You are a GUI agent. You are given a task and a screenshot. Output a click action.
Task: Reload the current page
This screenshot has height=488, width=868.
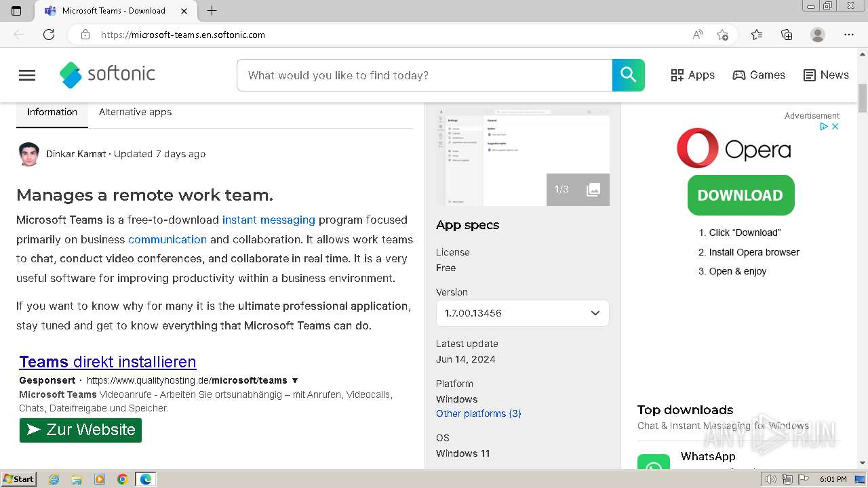click(49, 35)
